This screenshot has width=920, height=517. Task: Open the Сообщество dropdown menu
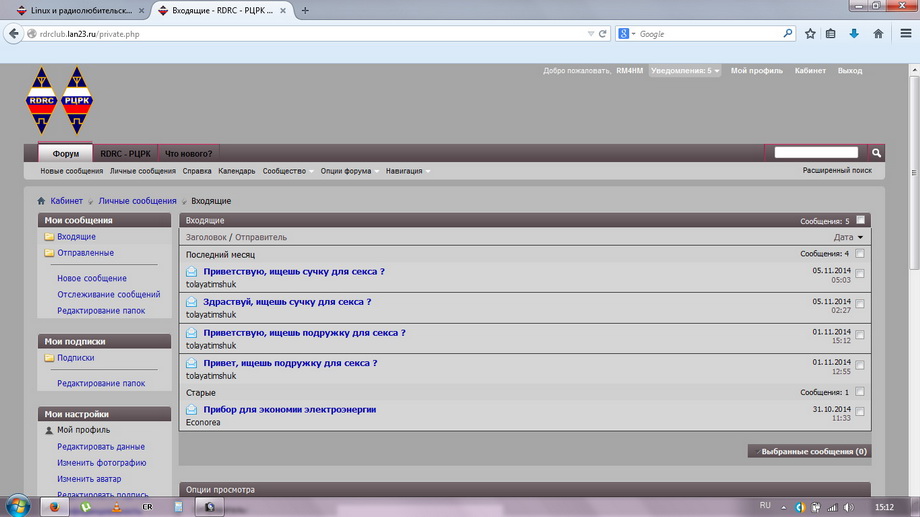pyautogui.click(x=286, y=171)
